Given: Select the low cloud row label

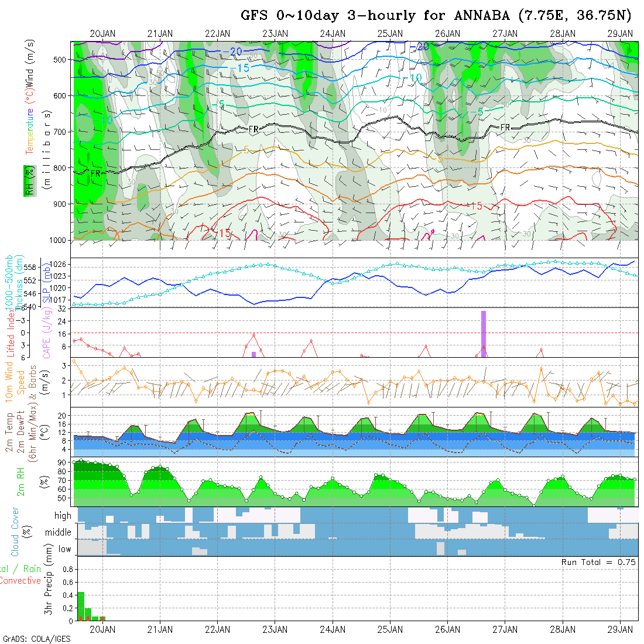Looking at the screenshot, I should point(64,549).
